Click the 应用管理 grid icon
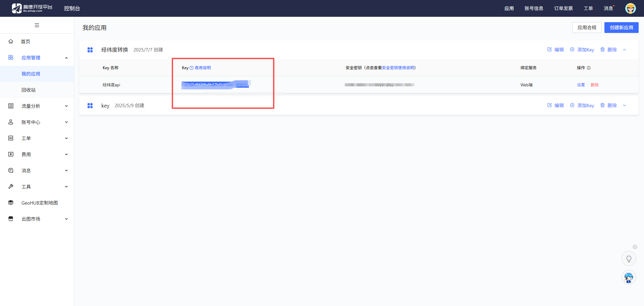644x306 pixels. 11,57
